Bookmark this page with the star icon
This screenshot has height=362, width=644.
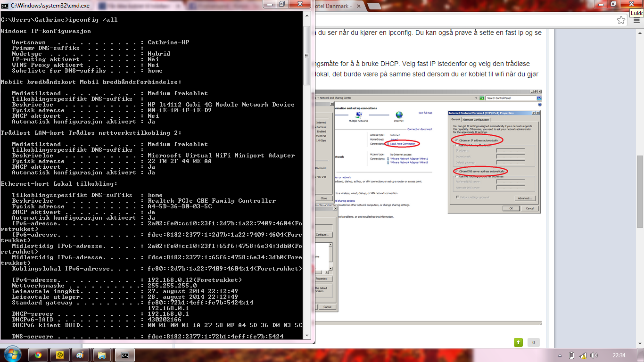point(621,20)
